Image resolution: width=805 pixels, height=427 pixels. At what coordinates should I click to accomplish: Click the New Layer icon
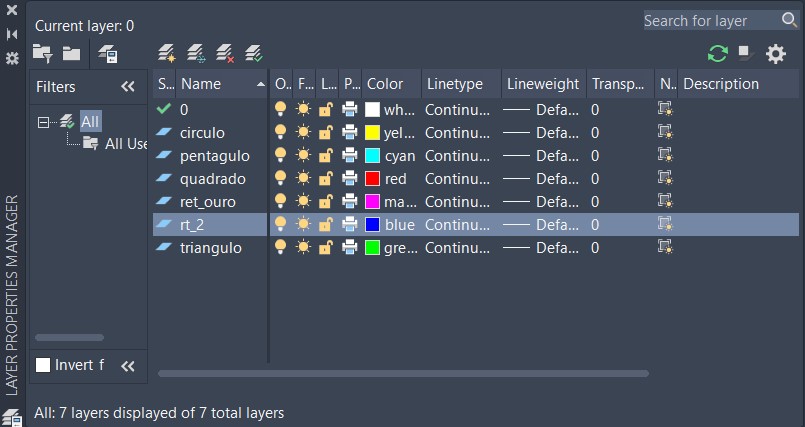point(166,52)
